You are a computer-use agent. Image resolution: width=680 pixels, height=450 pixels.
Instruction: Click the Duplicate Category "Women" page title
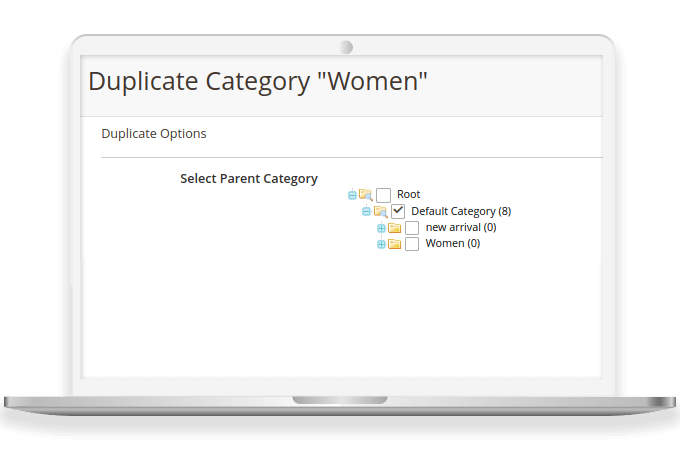[258, 81]
